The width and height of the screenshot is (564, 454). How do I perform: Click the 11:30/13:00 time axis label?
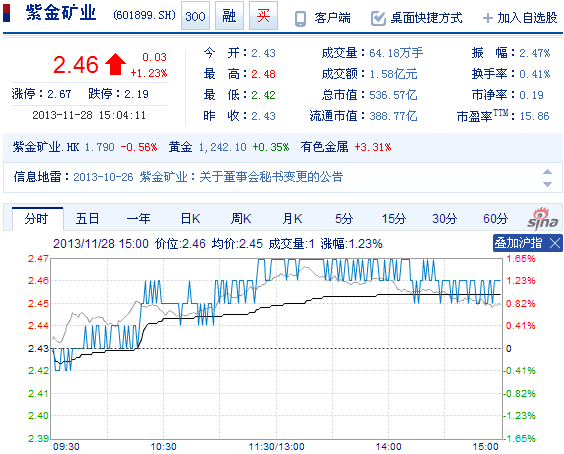pos(277,447)
